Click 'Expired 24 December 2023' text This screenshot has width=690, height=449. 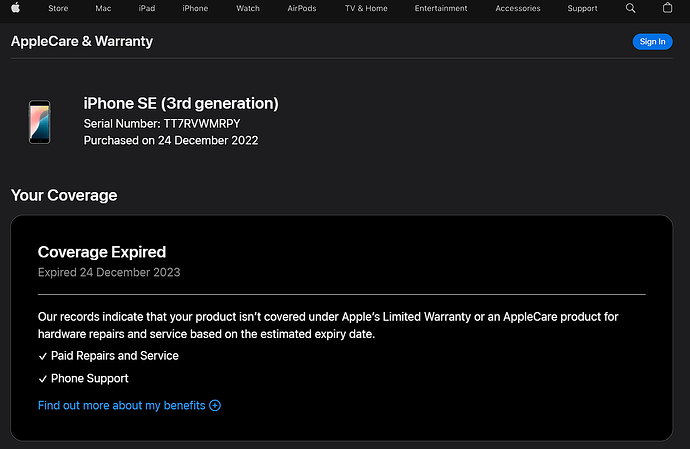[x=109, y=272]
